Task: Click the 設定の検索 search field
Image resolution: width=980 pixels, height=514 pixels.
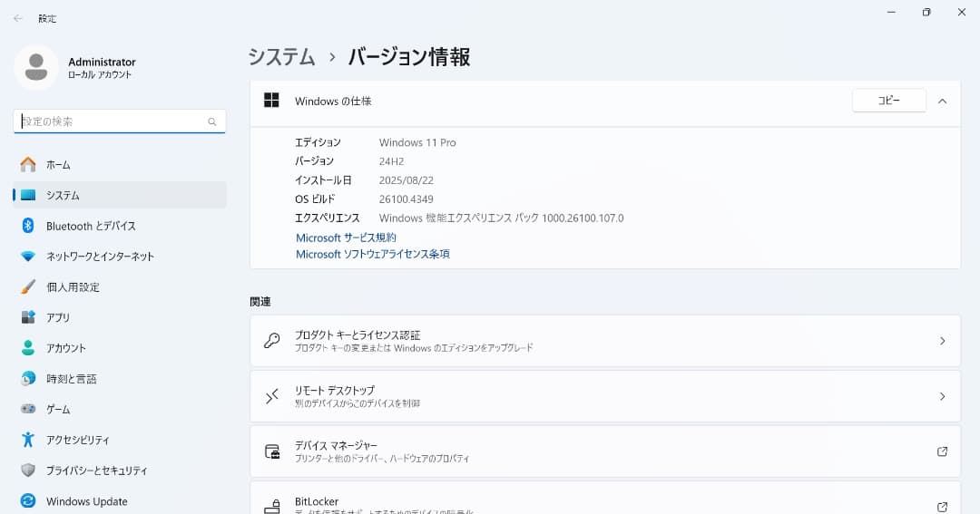Action: pos(120,121)
